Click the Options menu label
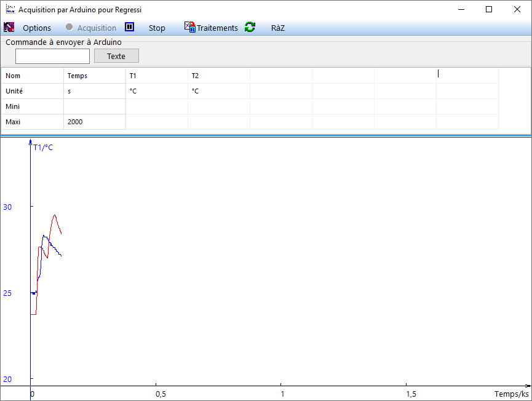 [37, 28]
